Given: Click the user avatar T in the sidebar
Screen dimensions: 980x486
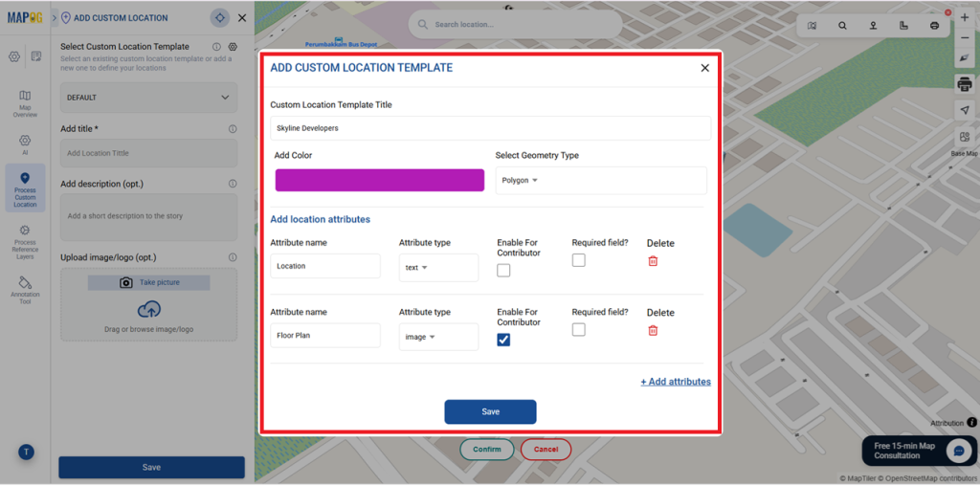Looking at the screenshot, I should (x=26, y=453).
